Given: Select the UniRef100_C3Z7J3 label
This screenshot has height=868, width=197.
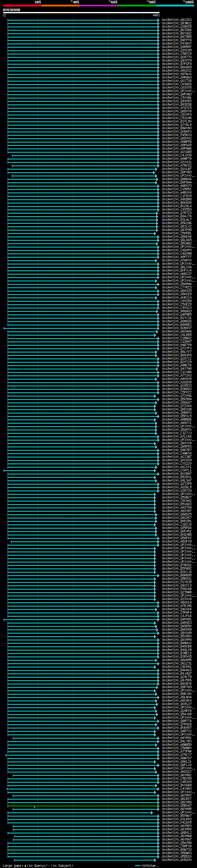Looking at the screenshot, I should [x=176, y=433].
